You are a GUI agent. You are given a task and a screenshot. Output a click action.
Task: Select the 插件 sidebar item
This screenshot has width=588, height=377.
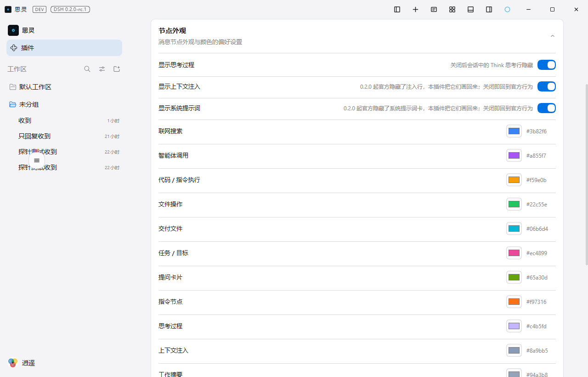(x=64, y=48)
